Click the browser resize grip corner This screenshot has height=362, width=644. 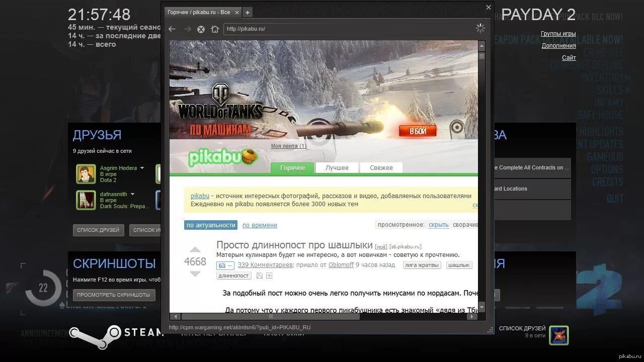pyautogui.click(x=490, y=330)
